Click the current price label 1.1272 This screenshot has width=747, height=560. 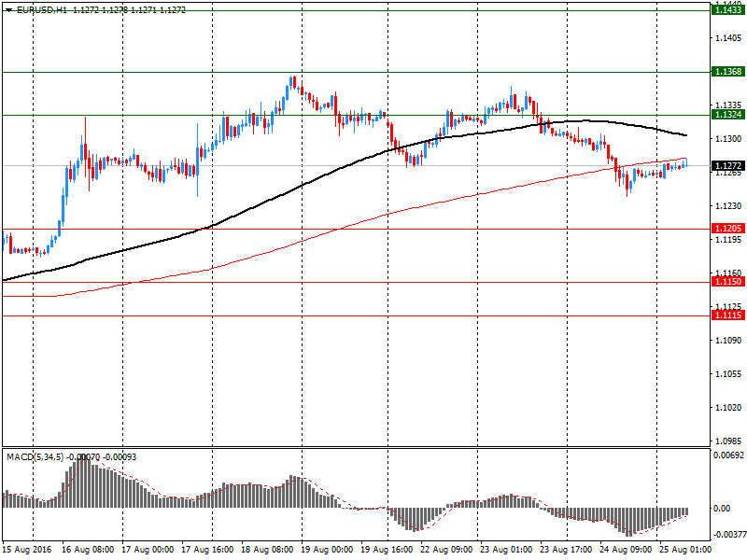728,166
